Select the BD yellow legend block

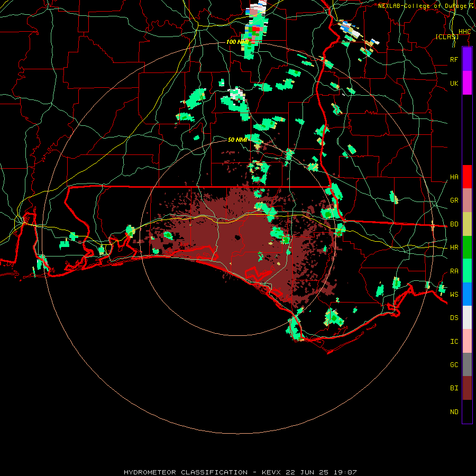pyautogui.click(x=467, y=224)
